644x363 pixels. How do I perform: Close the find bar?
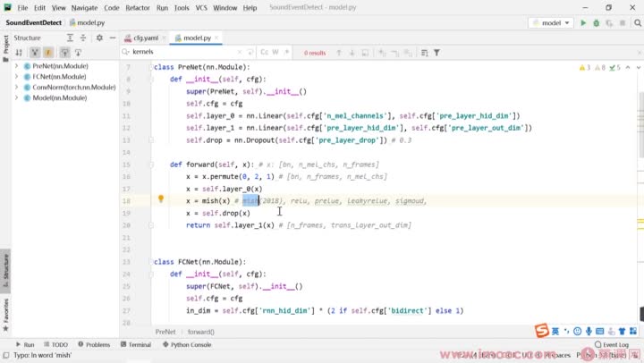pos(640,53)
